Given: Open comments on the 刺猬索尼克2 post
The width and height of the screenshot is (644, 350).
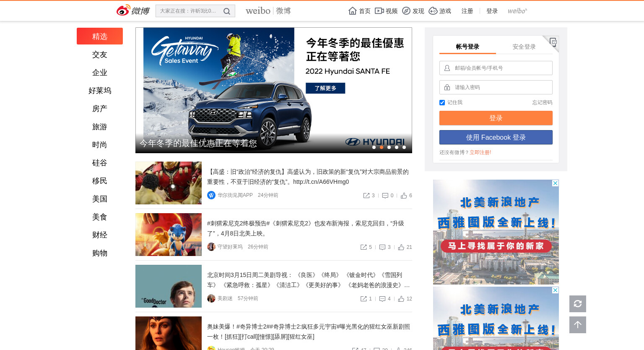Looking at the screenshot, I should point(382,247).
